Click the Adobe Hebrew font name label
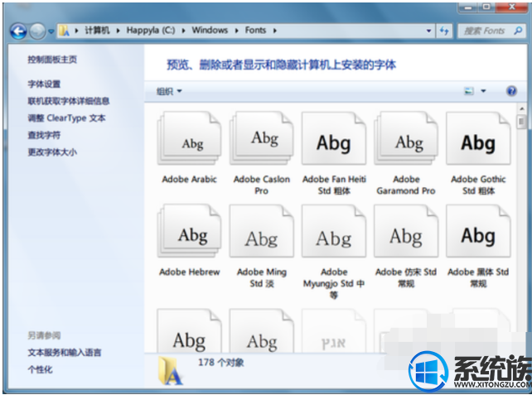532x395 pixels. click(190, 272)
